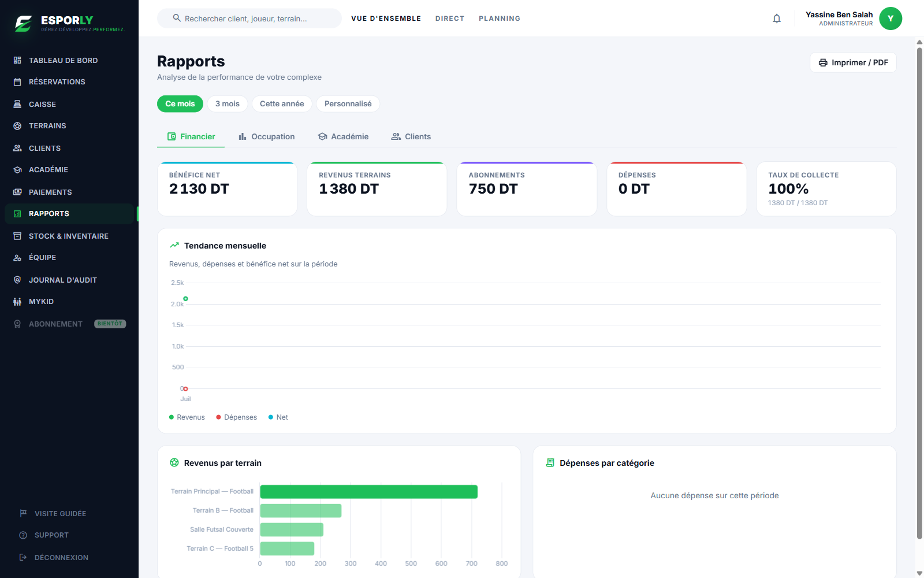Go to Terrains via its ball icon
This screenshot has height=578, width=924.
click(x=17, y=126)
